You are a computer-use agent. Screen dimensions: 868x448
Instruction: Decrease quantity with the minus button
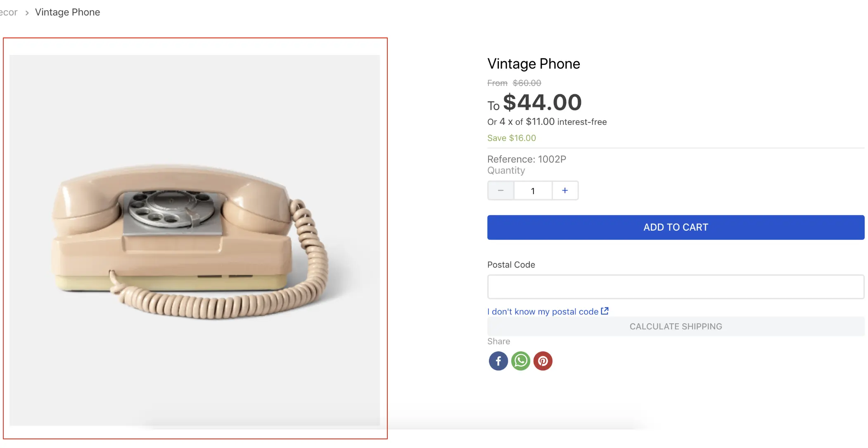pyautogui.click(x=500, y=191)
